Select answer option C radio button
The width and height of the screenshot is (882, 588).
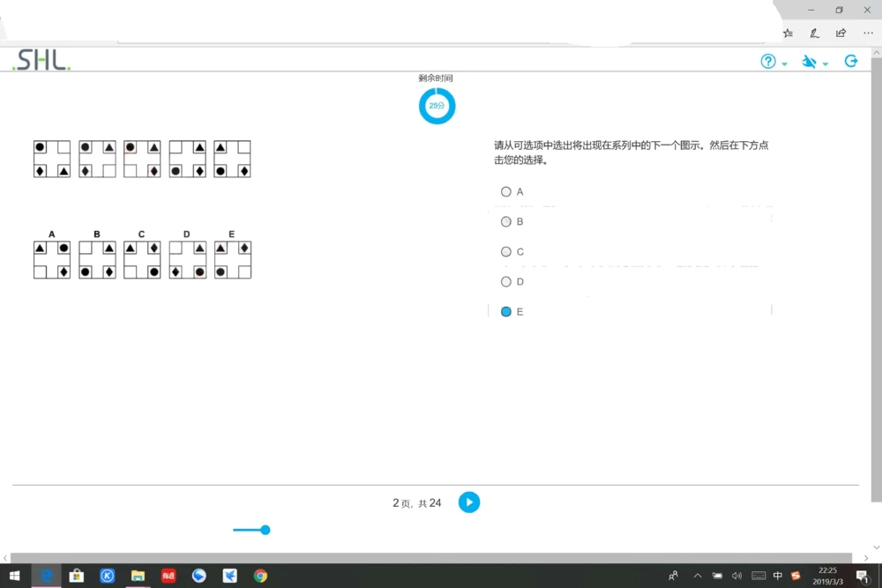click(506, 251)
